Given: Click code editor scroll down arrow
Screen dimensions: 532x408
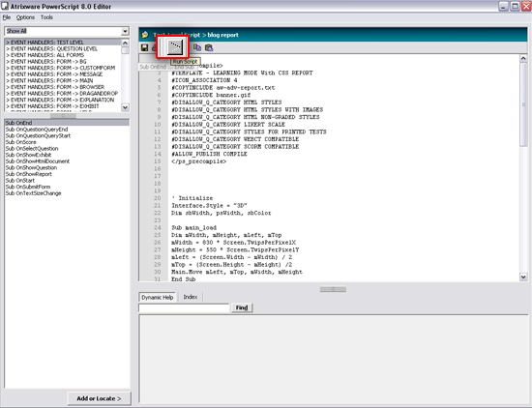Looking at the screenshot, I should [523, 277].
